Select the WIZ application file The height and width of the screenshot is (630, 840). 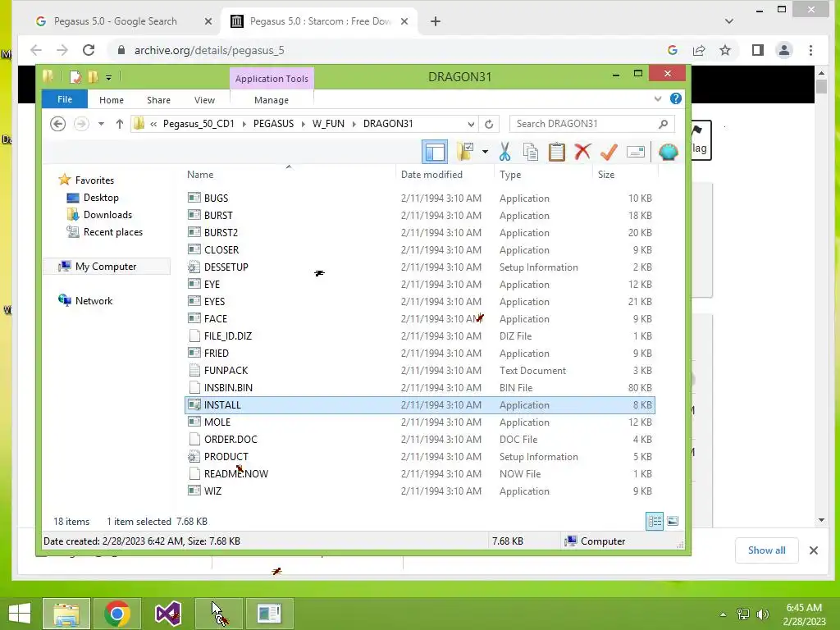tap(419, 491)
